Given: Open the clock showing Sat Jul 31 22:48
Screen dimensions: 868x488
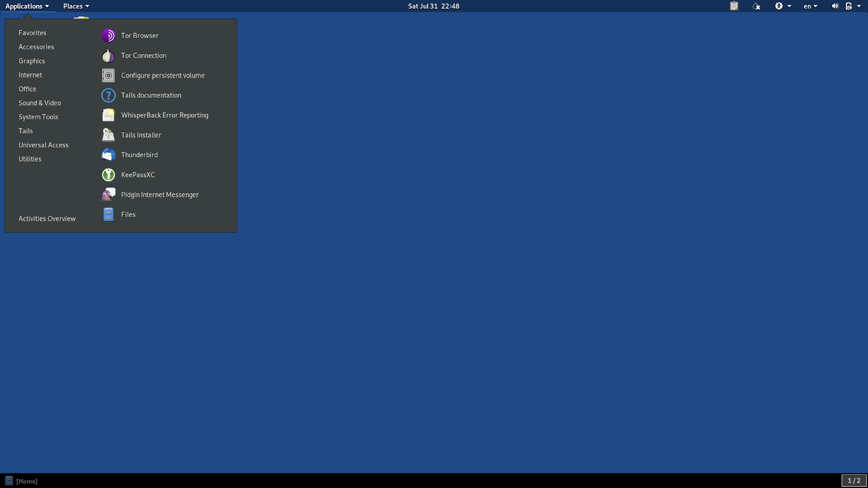Looking at the screenshot, I should [x=434, y=6].
